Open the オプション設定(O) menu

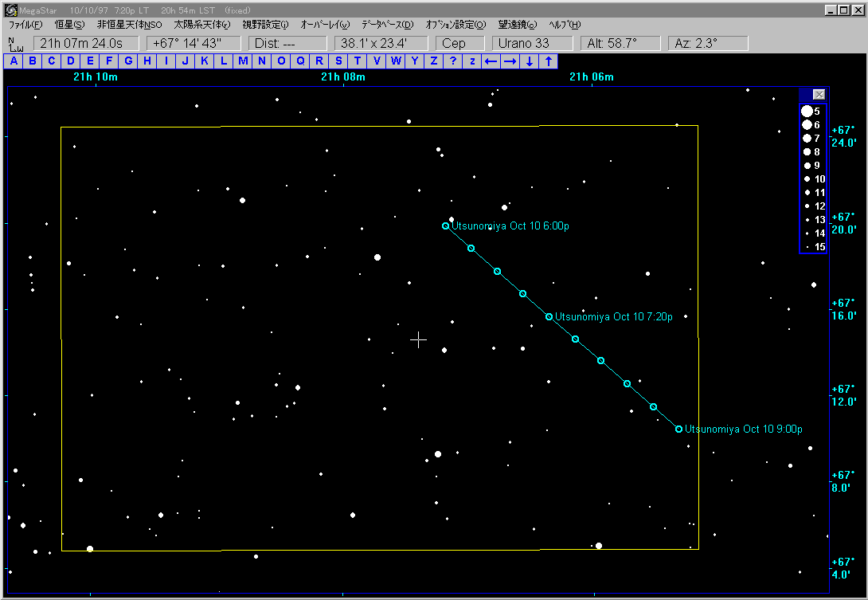(456, 25)
